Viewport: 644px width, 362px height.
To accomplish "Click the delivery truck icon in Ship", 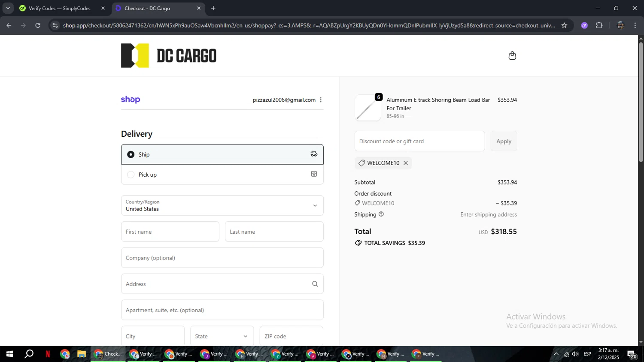I will click(314, 154).
